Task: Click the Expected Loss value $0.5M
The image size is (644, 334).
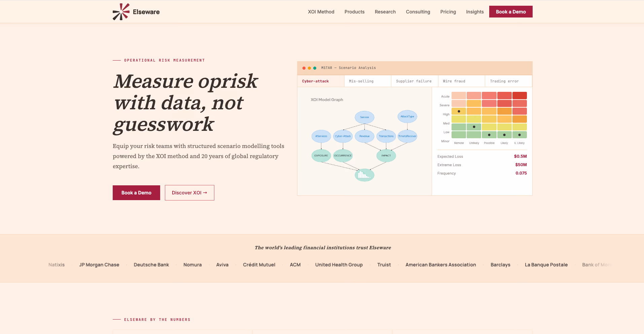Action: click(520, 156)
